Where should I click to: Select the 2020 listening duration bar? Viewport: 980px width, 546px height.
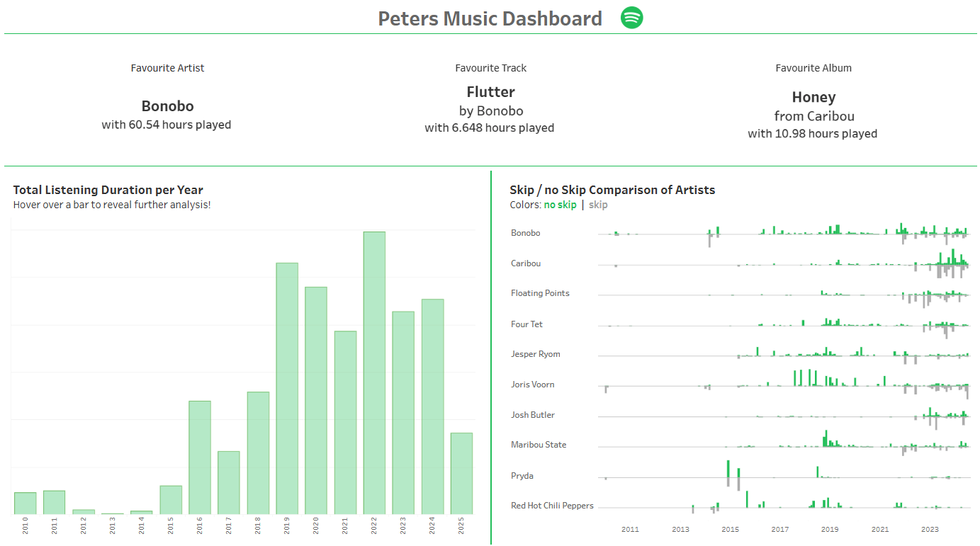pos(316,400)
